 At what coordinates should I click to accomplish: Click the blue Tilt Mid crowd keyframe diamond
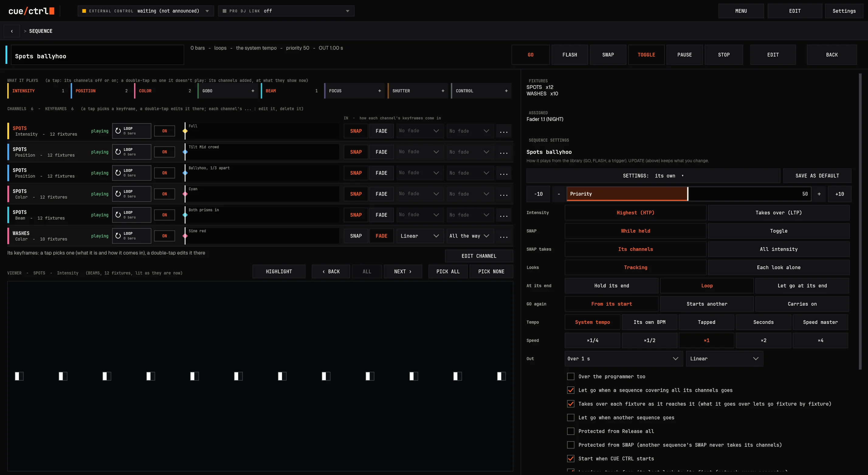point(185,152)
